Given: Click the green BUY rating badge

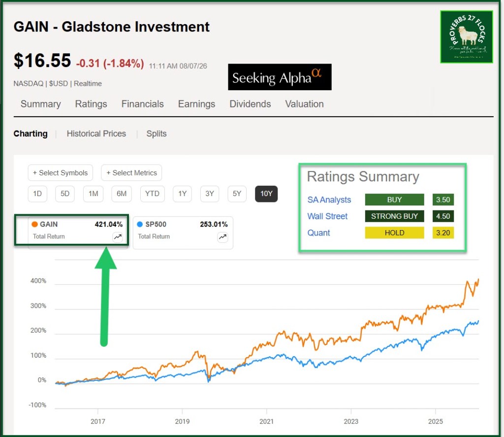Looking at the screenshot, I should [x=394, y=200].
